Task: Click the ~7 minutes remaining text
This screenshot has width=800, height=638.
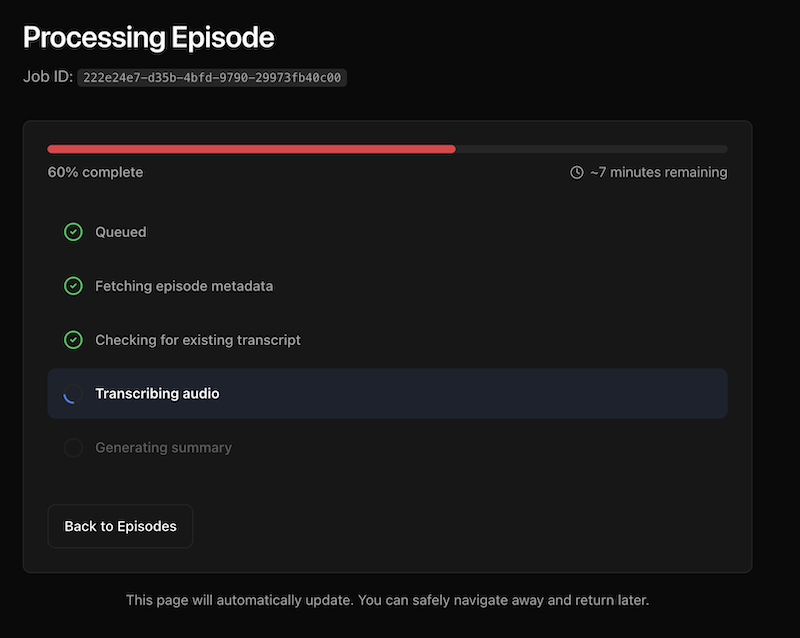Action: (x=658, y=172)
